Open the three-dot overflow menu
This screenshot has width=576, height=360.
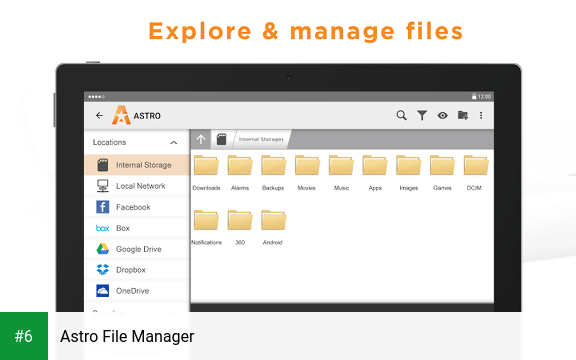coord(481,115)
